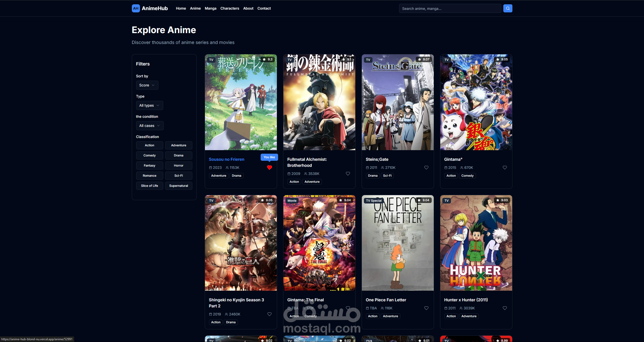644x342 pixels.
Task: Open the Sousou no Frieren title link
Action: coord(226,159)
